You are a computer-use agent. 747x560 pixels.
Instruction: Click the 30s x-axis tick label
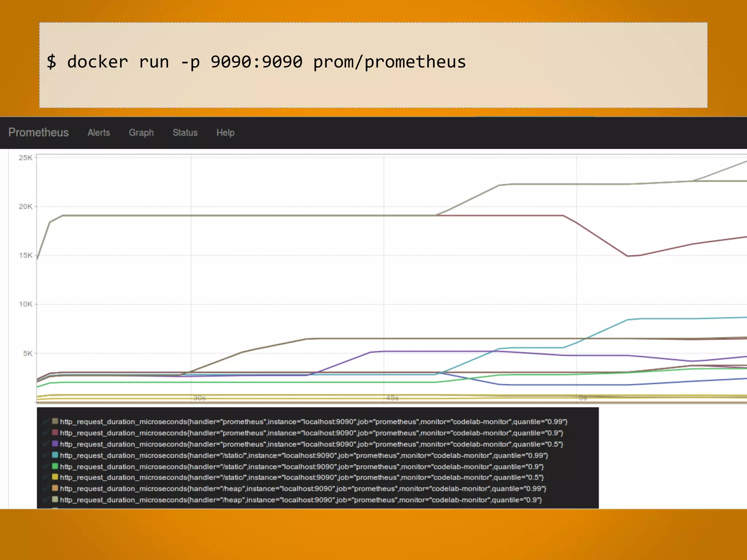tap(200, 398)
